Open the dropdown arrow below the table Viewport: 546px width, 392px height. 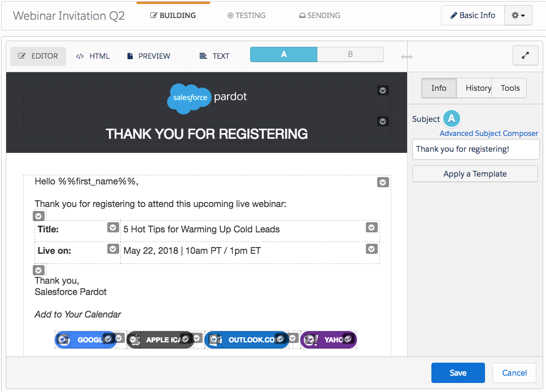pos(38,270)
